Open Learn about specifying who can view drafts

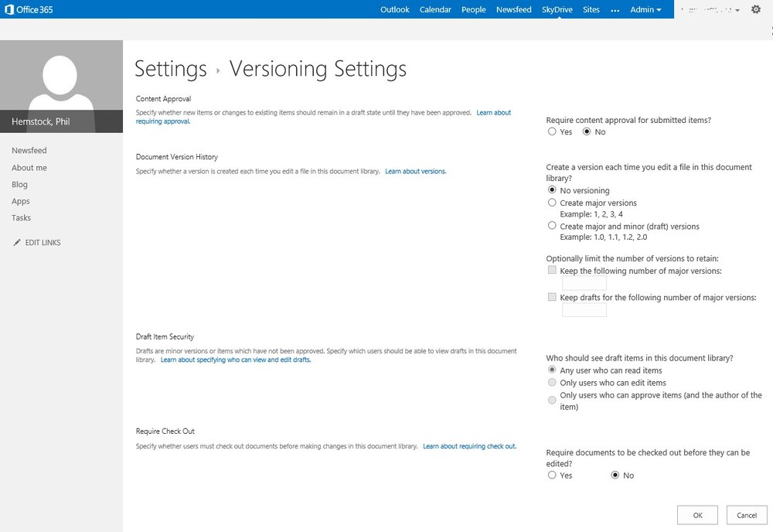click(x=236, y=360)
